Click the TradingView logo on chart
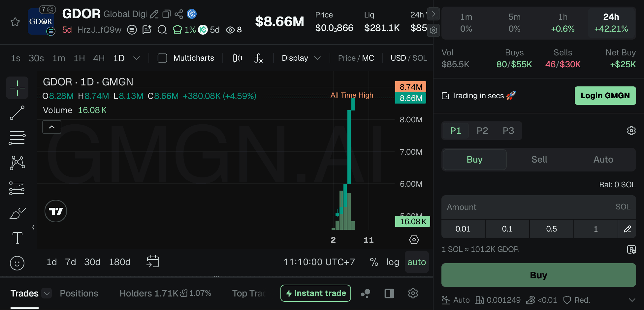Image resolution: width=644 pixels, height=310 pixels. [x=56, y=211]
